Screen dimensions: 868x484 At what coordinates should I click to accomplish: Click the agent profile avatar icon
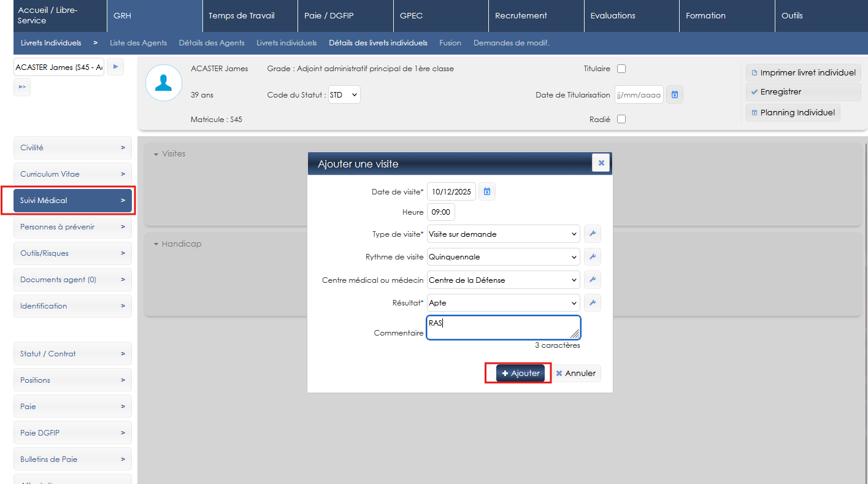pyautogui.click(x=164, y=83)
